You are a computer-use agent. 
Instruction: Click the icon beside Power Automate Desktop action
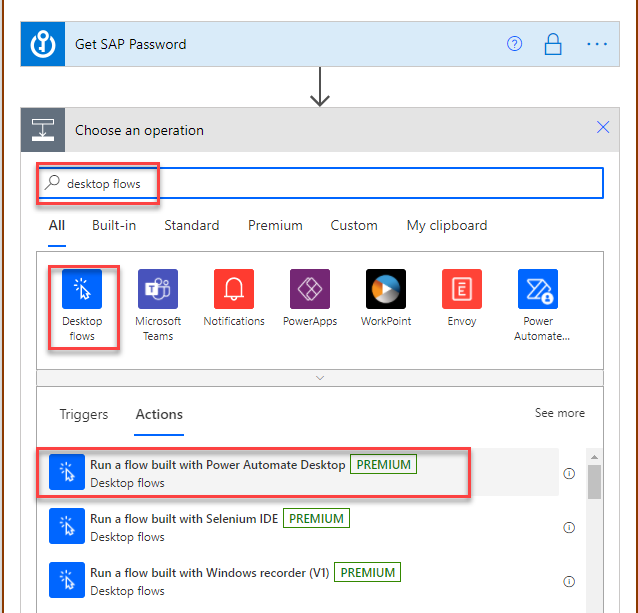pyautogui.click(x=67, y=472)
